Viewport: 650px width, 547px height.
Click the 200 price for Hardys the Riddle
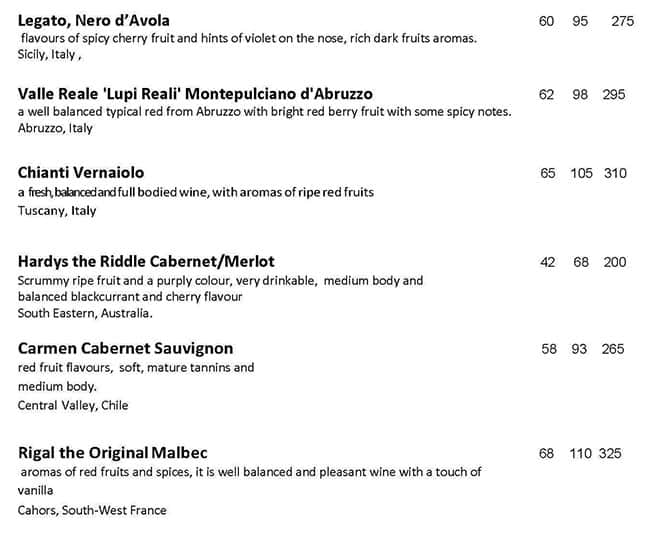coord(615,262)
